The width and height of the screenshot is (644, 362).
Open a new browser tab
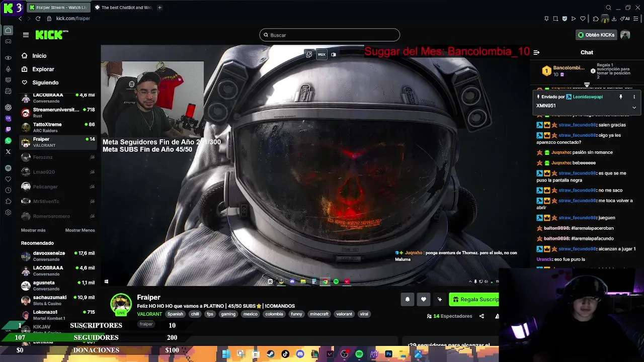pyautogui.click(x=159, y=8)
